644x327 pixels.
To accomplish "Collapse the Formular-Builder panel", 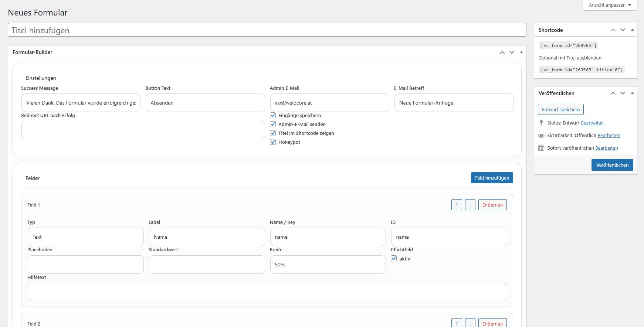I will 521,52.
